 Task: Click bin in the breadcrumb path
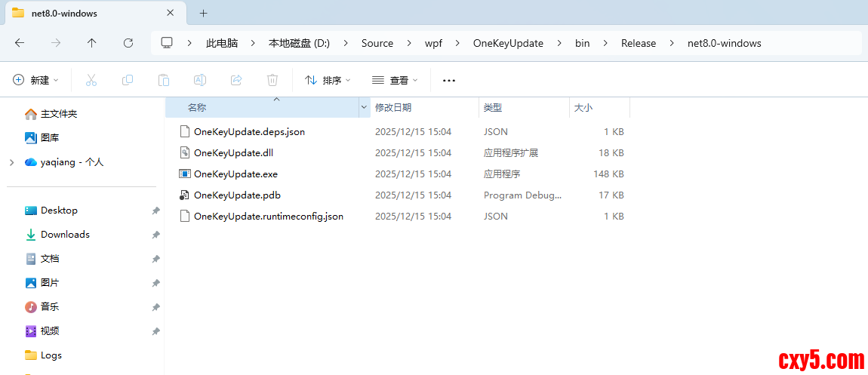pyautogui.click(x=583, y=43)
